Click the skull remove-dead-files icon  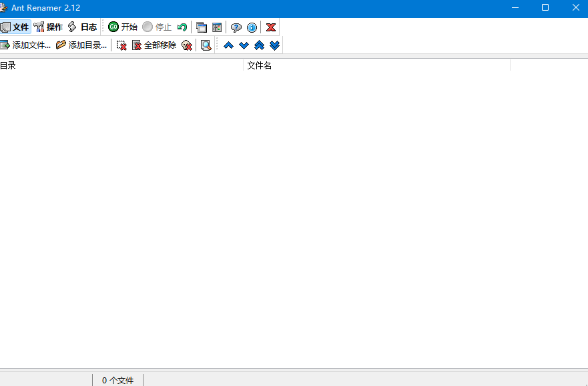pos(187,45)
